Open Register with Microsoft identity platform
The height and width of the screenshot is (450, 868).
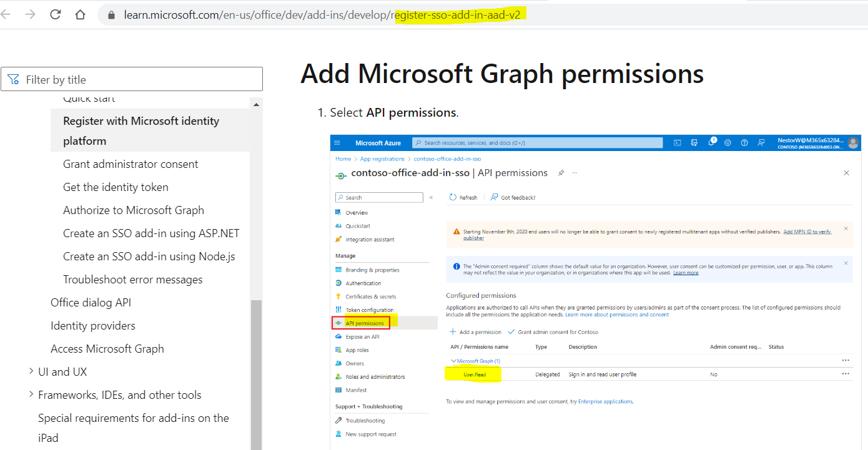pos(150,130)
